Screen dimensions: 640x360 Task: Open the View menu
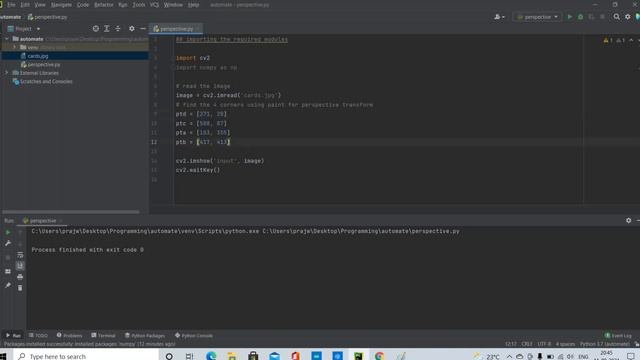point(40,5)
